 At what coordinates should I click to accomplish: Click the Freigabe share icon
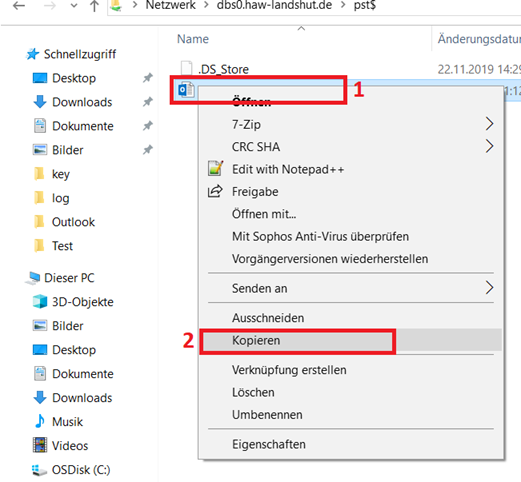[x=215, y=191]
